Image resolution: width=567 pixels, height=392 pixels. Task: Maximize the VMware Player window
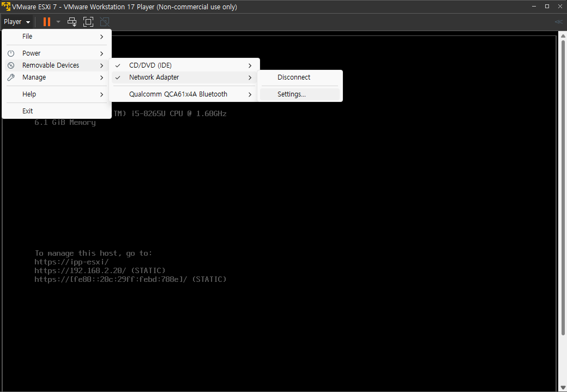(547, 6)
